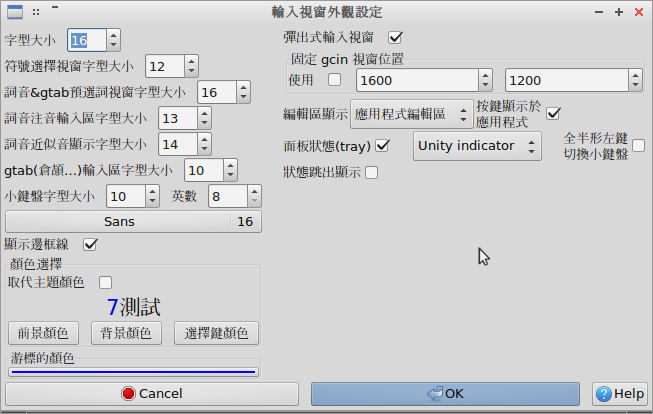Click 背景顏色 button
653x414 pixels.
click(126, 333)
